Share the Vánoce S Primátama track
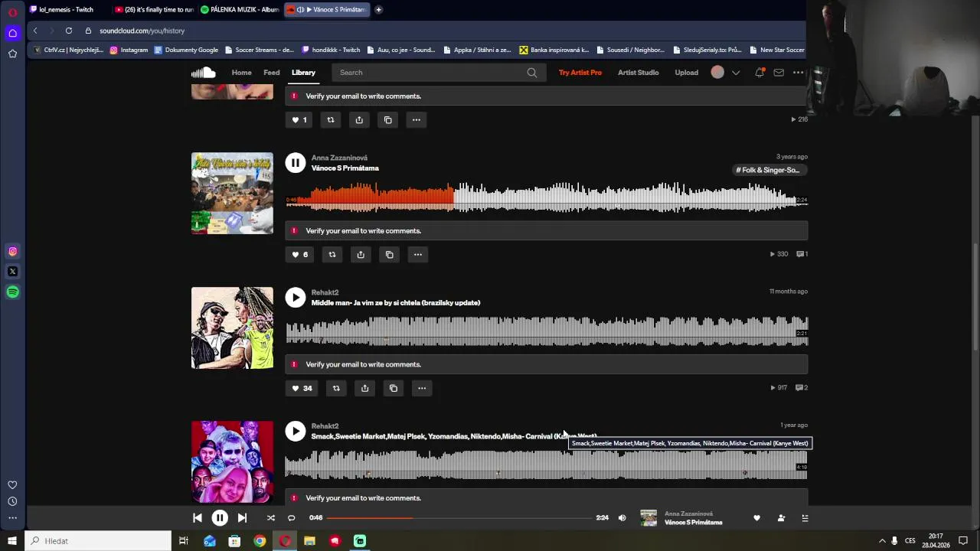The width and height of the screenshot is (980, 551). coord(361,254)
